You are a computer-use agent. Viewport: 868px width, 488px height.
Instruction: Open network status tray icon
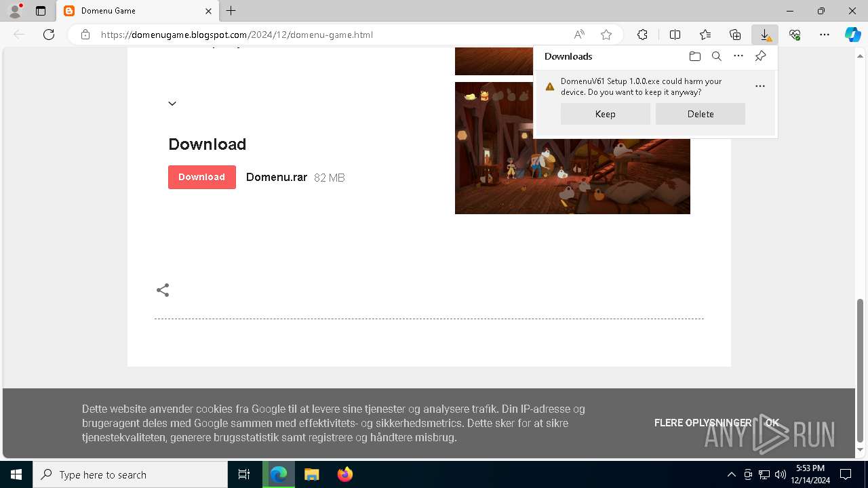tap(764, 474)
